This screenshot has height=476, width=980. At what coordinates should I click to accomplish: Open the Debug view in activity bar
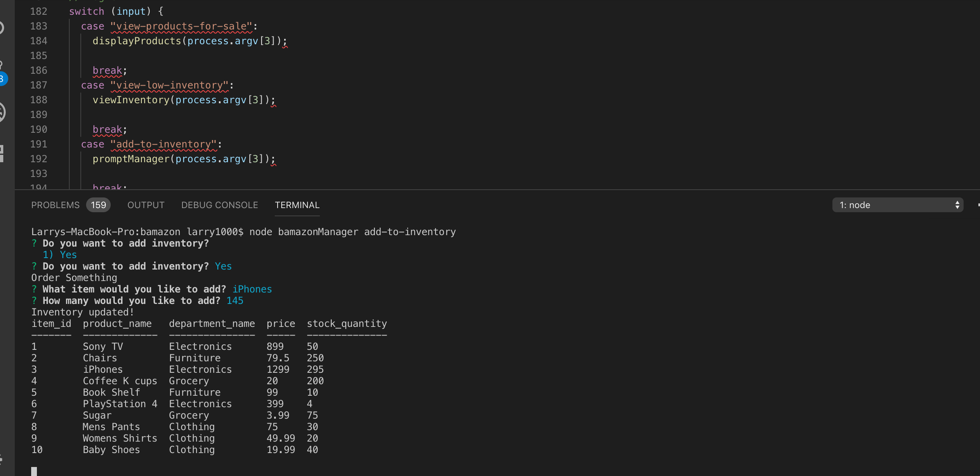[2, 112]
